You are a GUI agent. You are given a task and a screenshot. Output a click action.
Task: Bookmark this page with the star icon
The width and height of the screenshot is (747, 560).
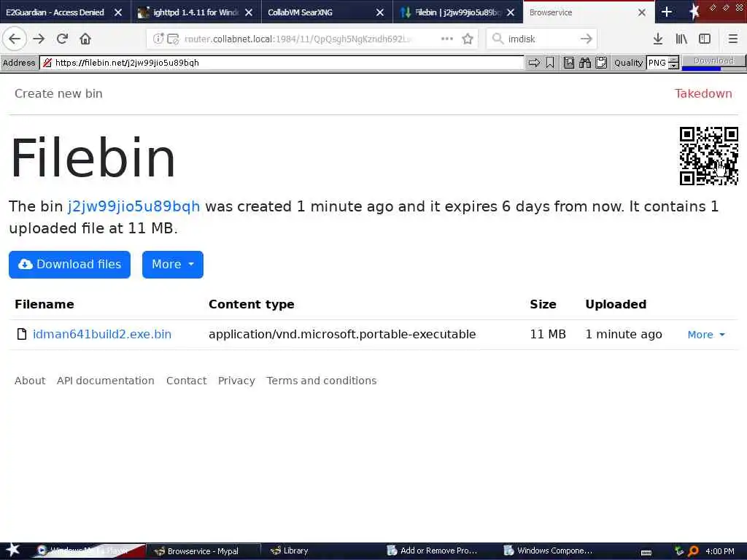[x=468, y=39]
